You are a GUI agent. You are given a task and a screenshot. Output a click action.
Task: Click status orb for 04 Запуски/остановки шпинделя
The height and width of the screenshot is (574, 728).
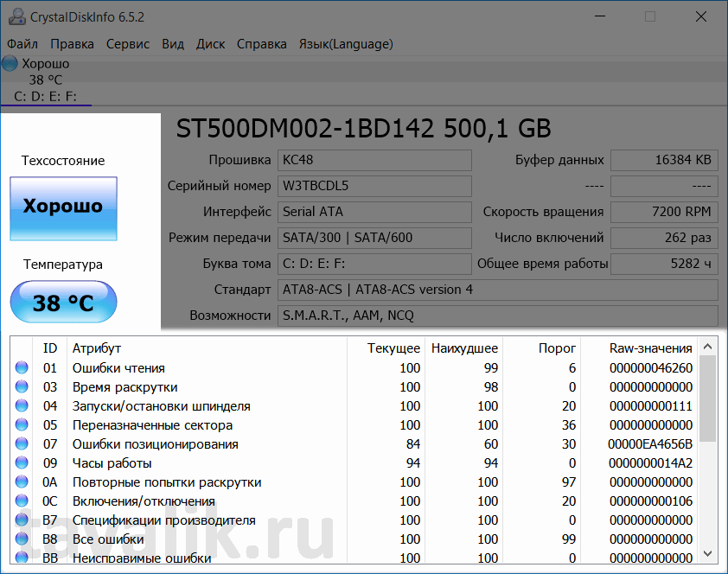click(22, 405)
